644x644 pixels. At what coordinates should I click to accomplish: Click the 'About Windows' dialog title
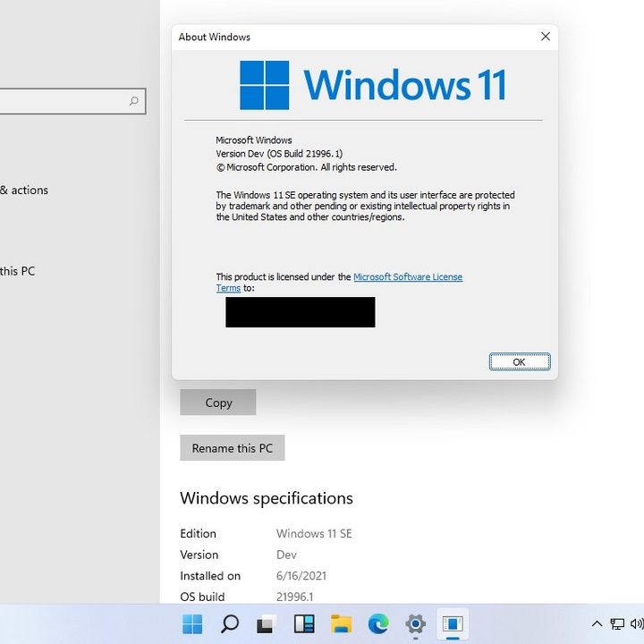point(215,37)
